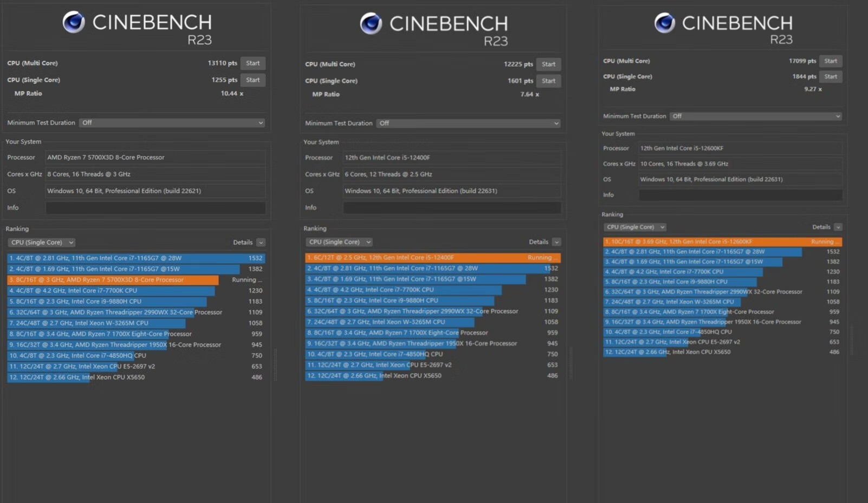Click the Cinebench logo in the i5-12400F window
868x503 pixels.
coord(371,23)
